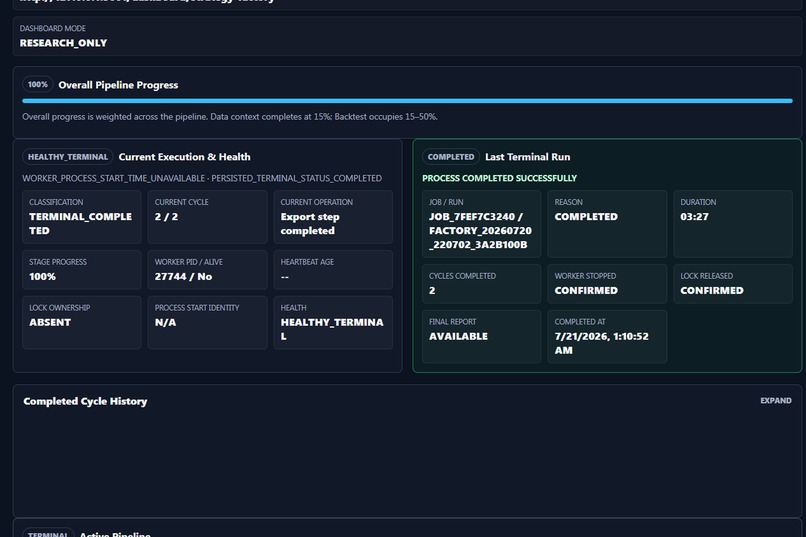This screenshot has width=806, height=537.
Task: Click the Overall Pipeline Progress heading
Action: (x=118, y=85)
